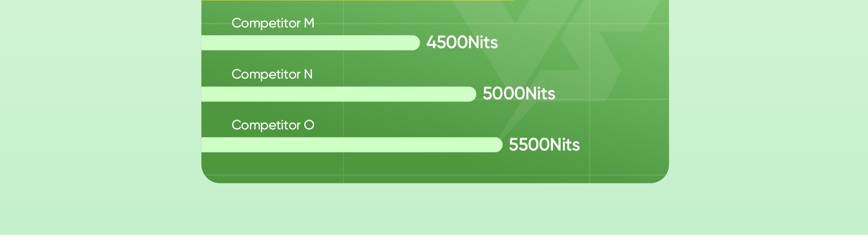Image resolution: width=868 pixels, height=250 pixels.
Task: Click the Competitor O brightness bar
Action: click(352, 145)
